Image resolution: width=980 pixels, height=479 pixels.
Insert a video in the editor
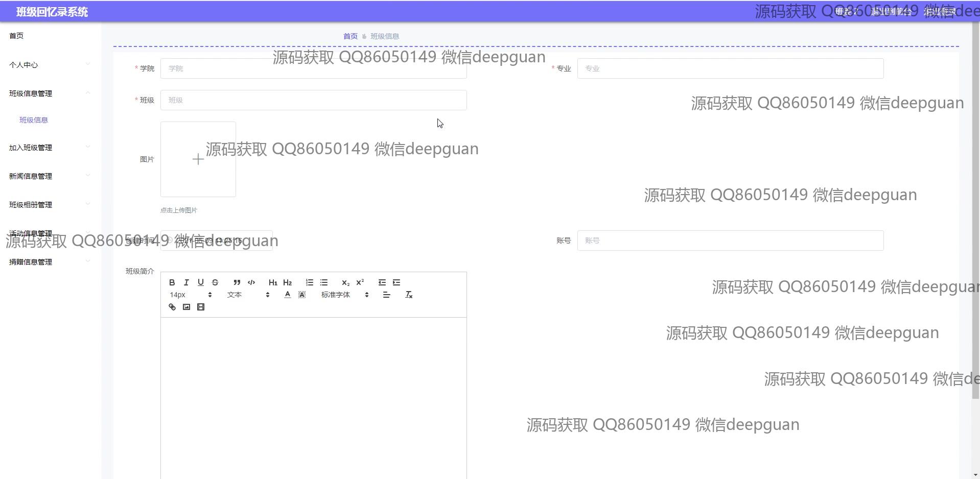tap(201, 307)
